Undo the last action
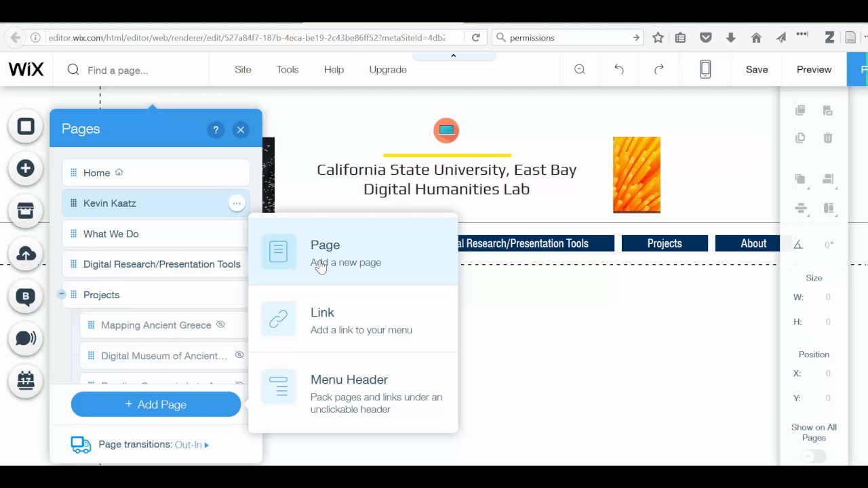Viewport: 868px width, 488px height. pyautogui.click(x=619, y=69)
